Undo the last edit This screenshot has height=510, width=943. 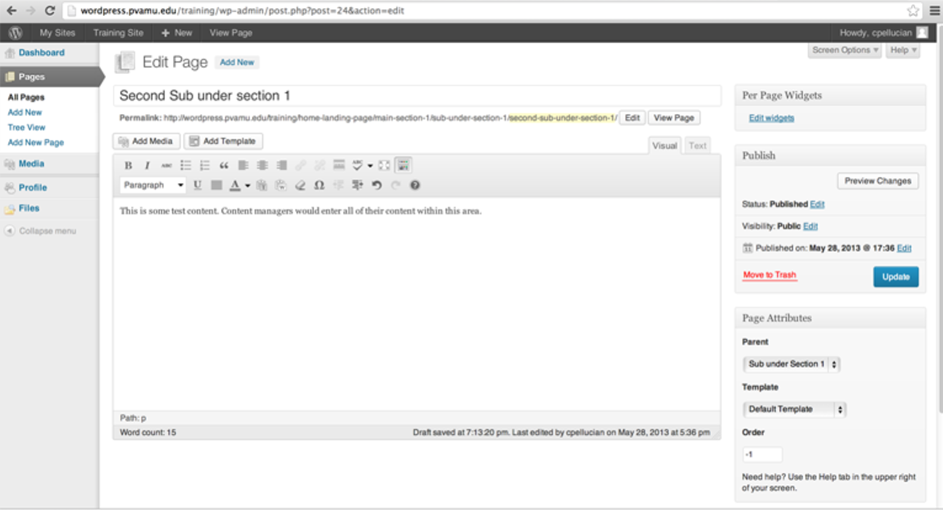(377, 185)
